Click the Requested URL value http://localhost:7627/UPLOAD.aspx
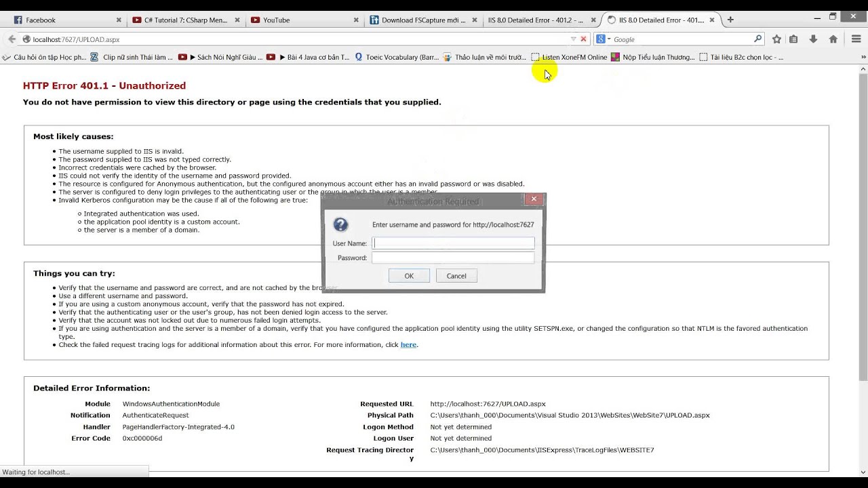This screenshot has width=868, height=488. coord(488,404)
